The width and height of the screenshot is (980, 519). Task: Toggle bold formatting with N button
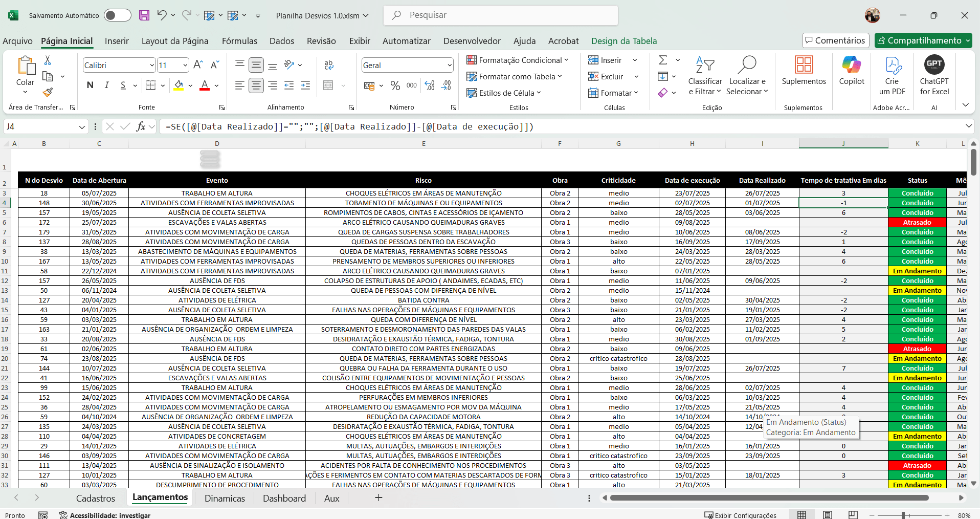pos(90,85)
